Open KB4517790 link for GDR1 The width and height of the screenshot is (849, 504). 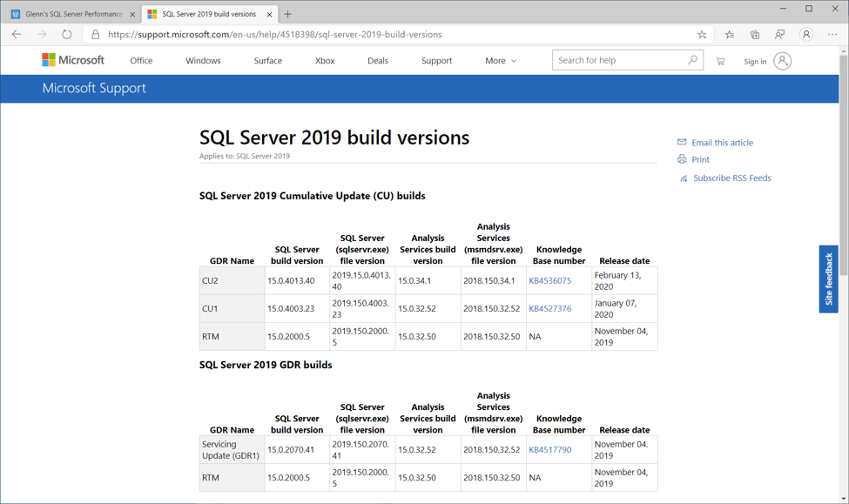point(550,449)
